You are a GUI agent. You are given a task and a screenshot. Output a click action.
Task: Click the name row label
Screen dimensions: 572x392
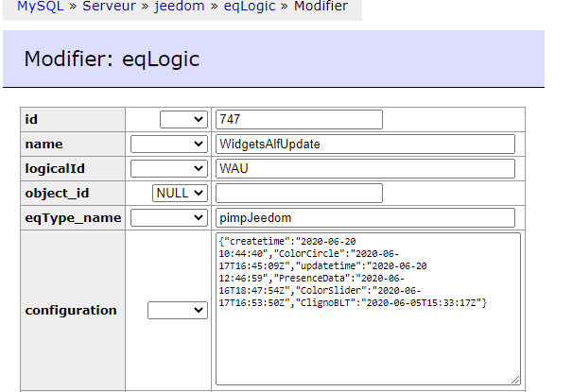click(43, 145)
